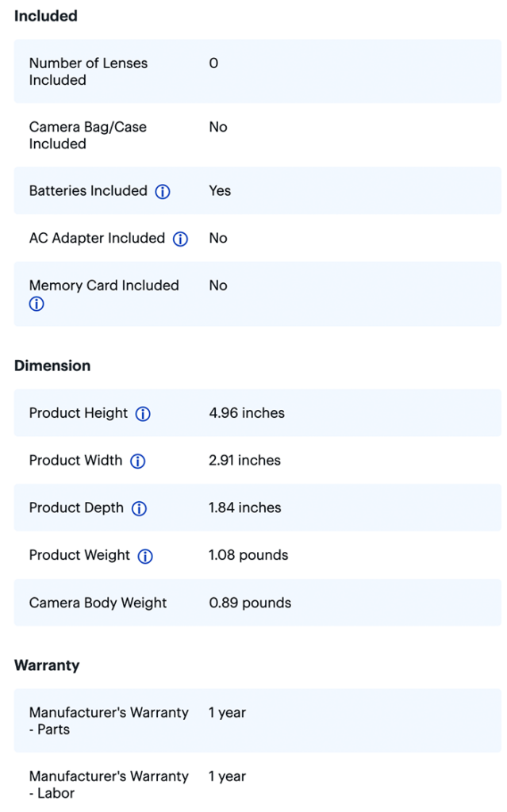Select the 4.96 inches height value
Image resolution: width=507 pixels, height=812 pixels.
[x=247, y=412]
